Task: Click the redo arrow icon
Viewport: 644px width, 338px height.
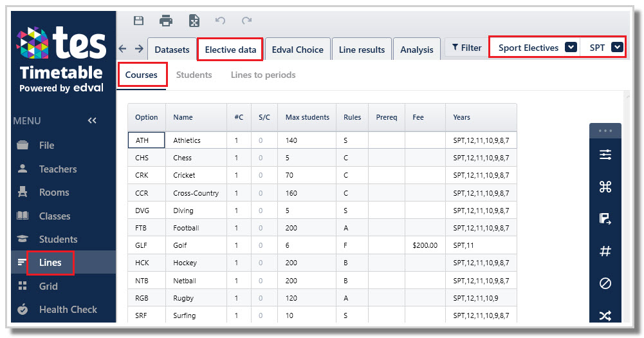Action: click(x=246, y=21)
